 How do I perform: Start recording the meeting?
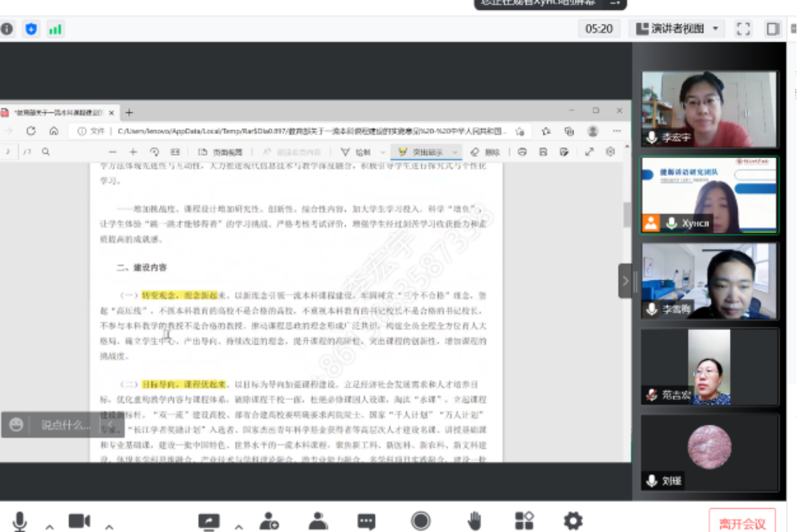[x=420, y=521]
